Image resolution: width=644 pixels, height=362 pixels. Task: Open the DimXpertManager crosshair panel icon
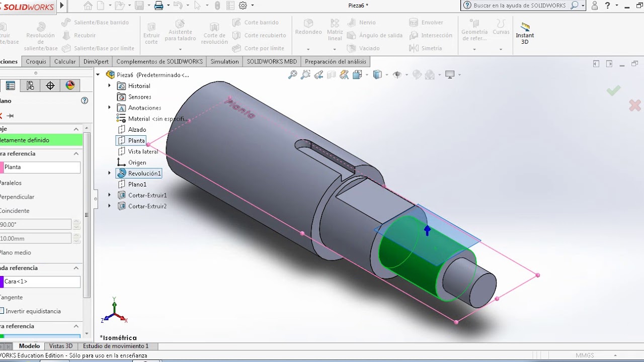tap(50, 85)
